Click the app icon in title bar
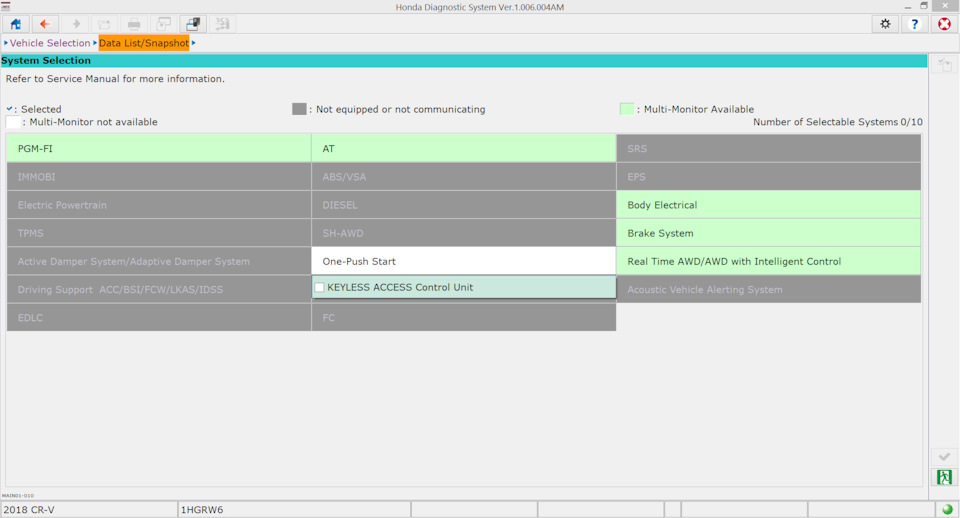 [x=6, y=6]
